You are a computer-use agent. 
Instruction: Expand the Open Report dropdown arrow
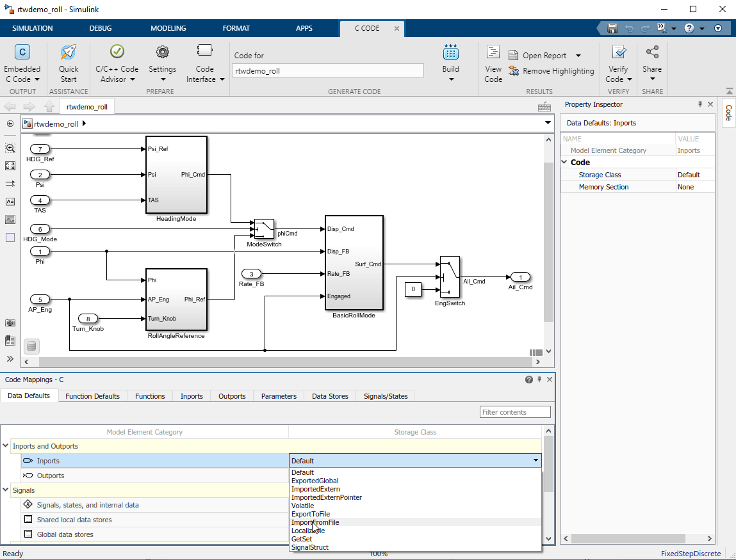click(578, 56)
